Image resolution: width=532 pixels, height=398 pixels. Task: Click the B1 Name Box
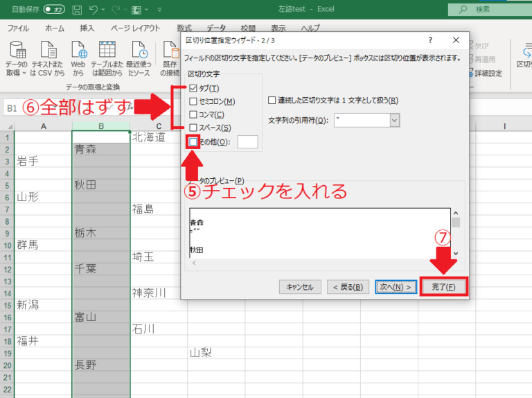pos(12,108)
